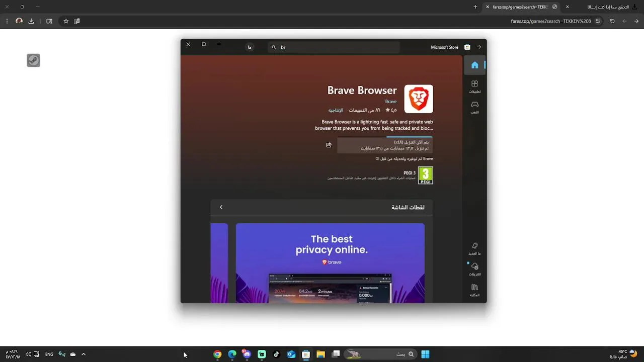Click the downloading 48% status button
This screenshot has width=644, height=362.
coord(385,145)
